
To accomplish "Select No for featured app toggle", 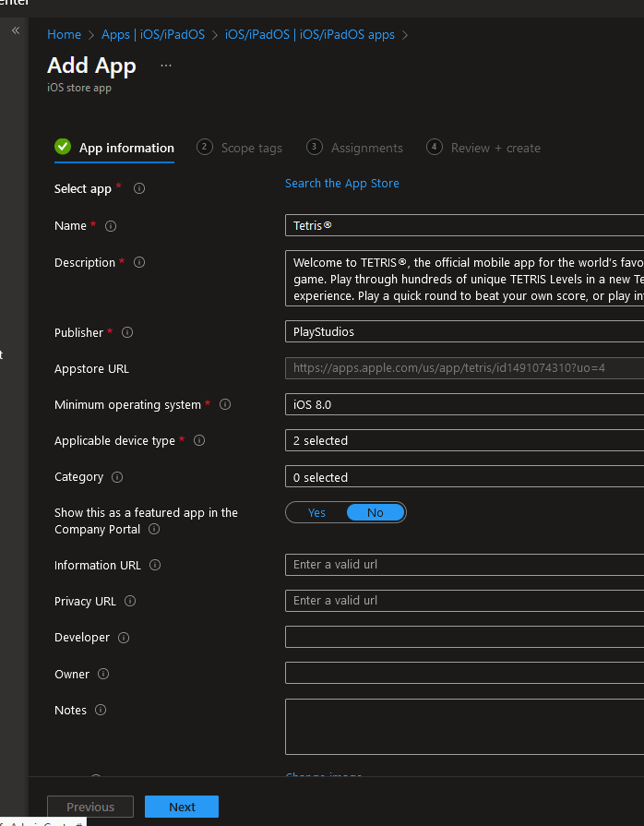I will click(x=376, y=512).
